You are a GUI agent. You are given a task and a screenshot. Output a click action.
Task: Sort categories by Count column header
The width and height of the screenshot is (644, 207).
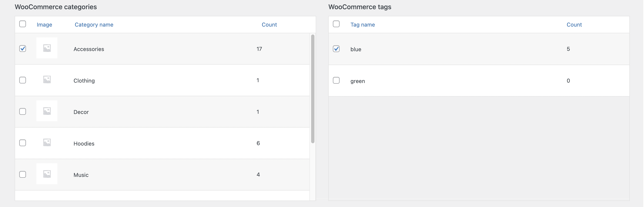point(269,25)
